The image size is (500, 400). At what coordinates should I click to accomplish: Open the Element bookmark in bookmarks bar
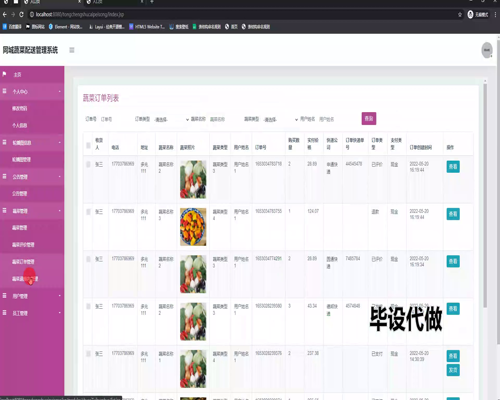coord(65,27)
